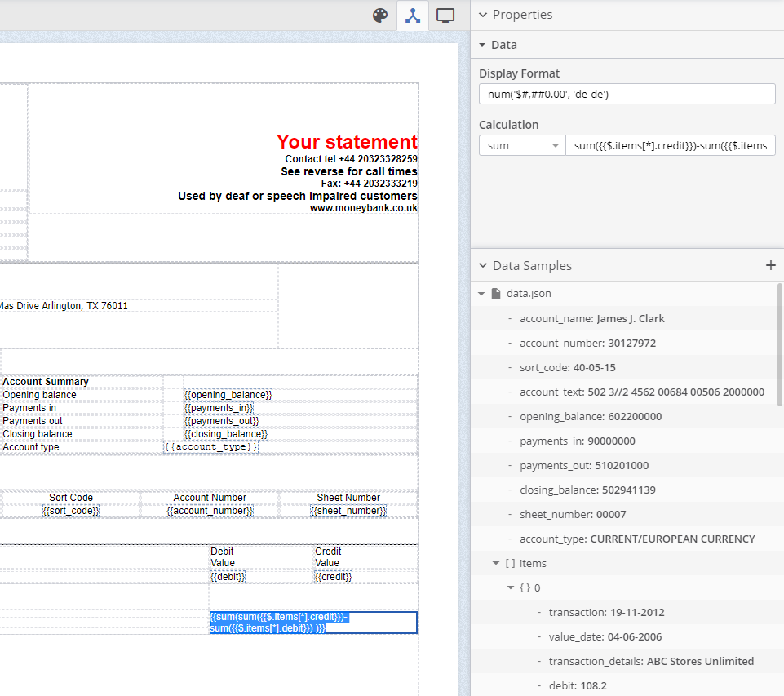The height and width of the screenshot is (696, 784).
Task: Collapse the first item object node
Action: pos(511,587)
